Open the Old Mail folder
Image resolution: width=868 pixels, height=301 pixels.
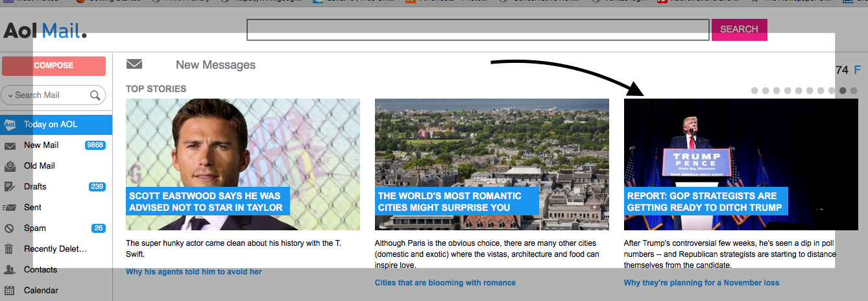click(x=39, y=166)
